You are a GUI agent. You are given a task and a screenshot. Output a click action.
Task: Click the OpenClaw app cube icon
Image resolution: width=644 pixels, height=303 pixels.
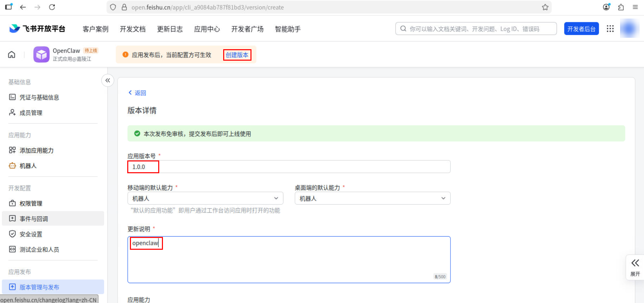click(41, 55)
